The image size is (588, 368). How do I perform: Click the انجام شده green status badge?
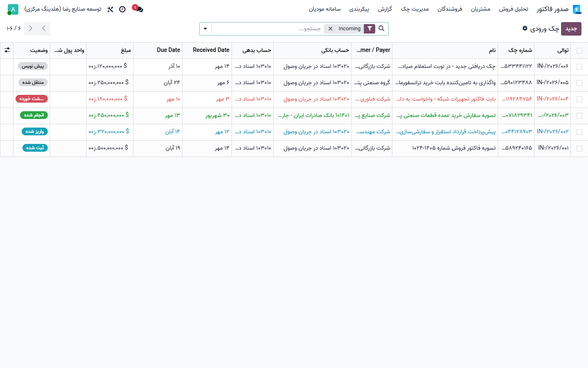[x=34, y=115]
